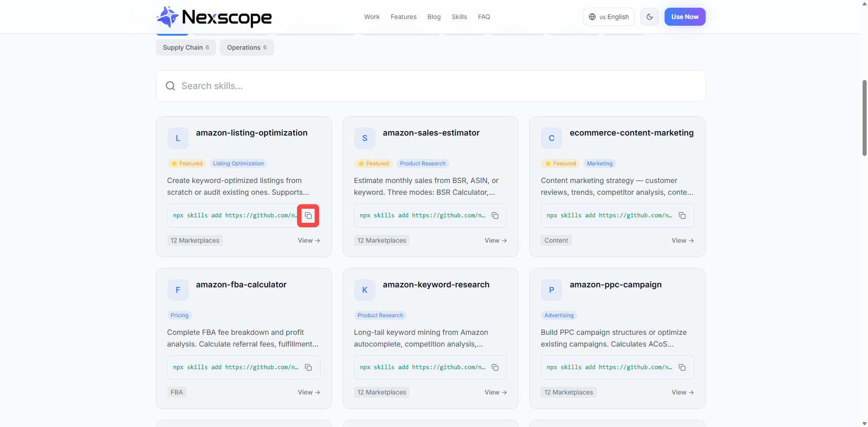This screenshot has width=868, height=427.
Task: Copy the amazon-ppc-campaign install command
Action: (682, 367)
